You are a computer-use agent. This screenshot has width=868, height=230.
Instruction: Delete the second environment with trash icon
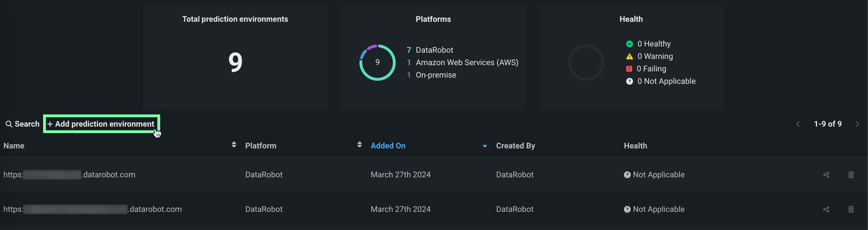click(x=851, y=209)
